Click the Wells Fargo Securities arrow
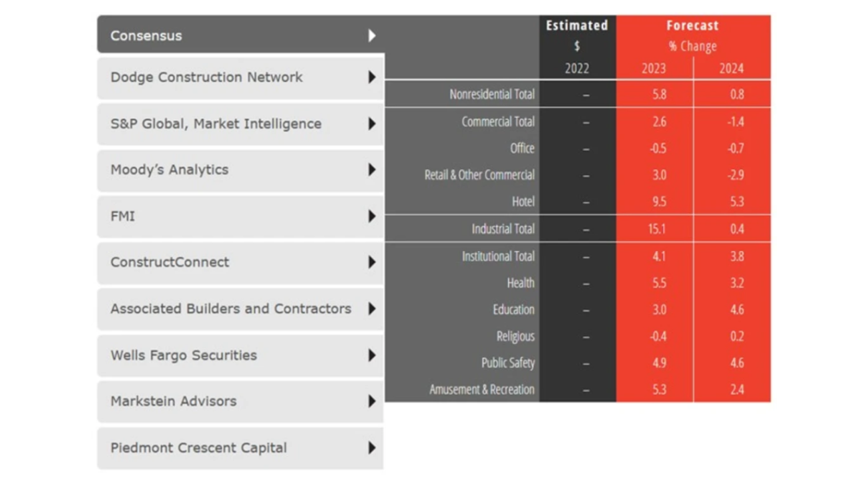This screenshot has height=488, width=868. tap(373, 355)
